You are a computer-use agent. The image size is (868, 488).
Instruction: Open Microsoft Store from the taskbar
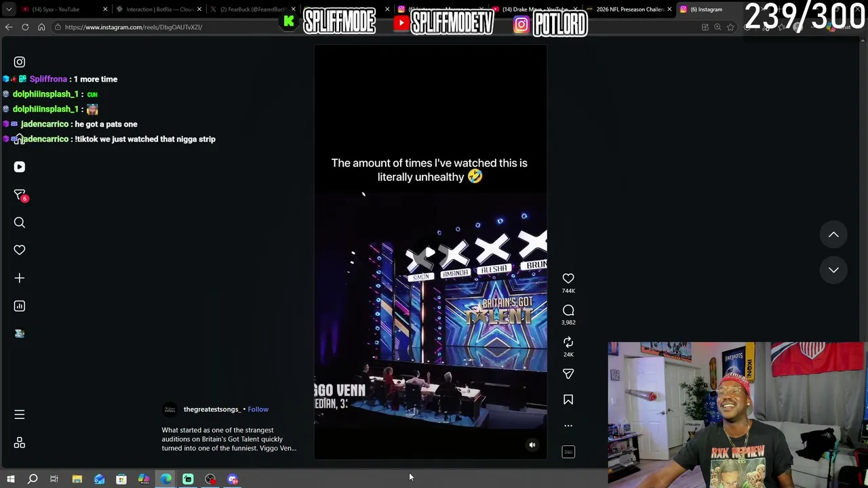tap(121, 479)
